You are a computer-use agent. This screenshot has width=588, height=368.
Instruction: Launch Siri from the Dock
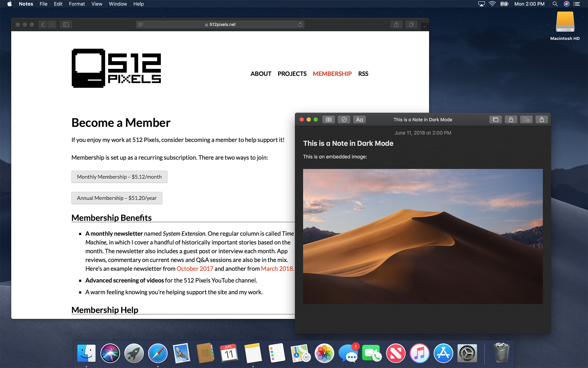[110, 353]
